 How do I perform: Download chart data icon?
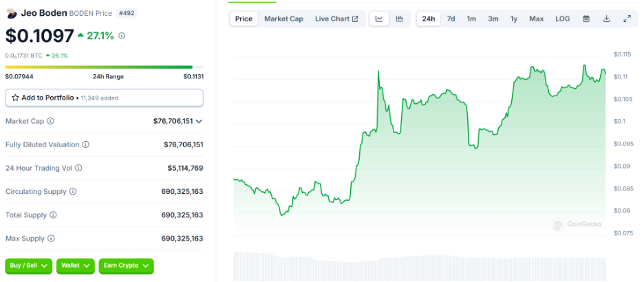pyautogui.click(x=607, y=19)
